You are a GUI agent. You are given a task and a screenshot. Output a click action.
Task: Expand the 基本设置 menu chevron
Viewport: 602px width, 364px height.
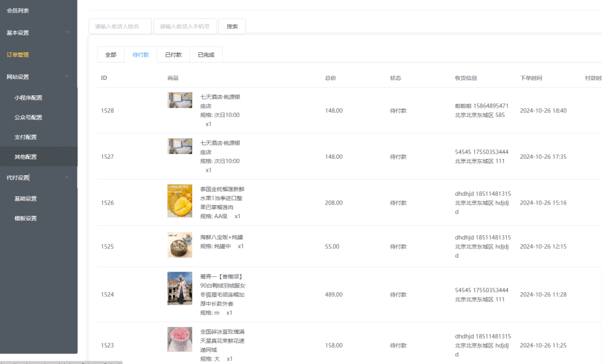[x=67, y=32]
